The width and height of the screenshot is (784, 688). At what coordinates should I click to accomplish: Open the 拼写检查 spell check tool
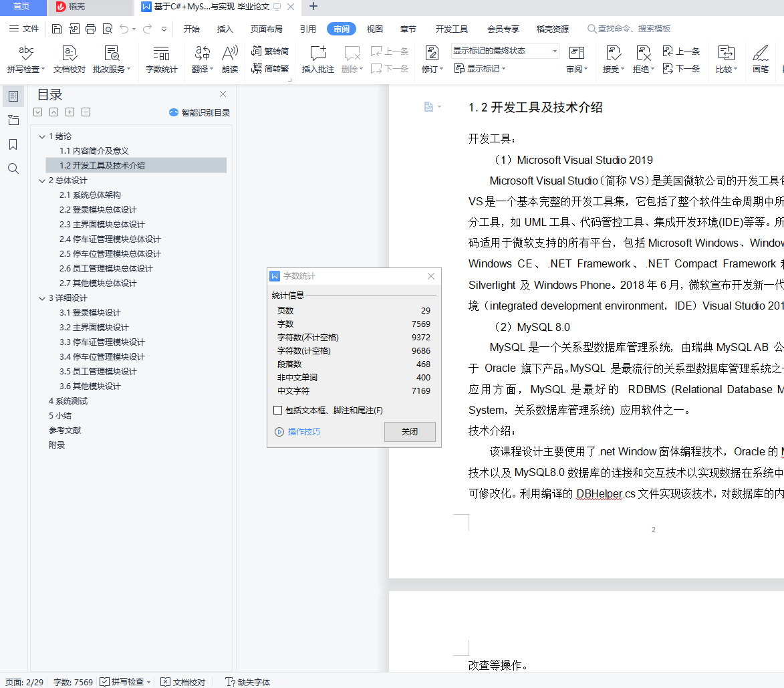26,59
